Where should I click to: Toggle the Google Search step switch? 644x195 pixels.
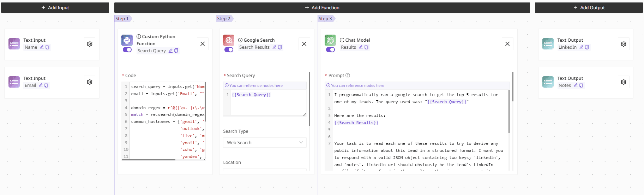229,50
